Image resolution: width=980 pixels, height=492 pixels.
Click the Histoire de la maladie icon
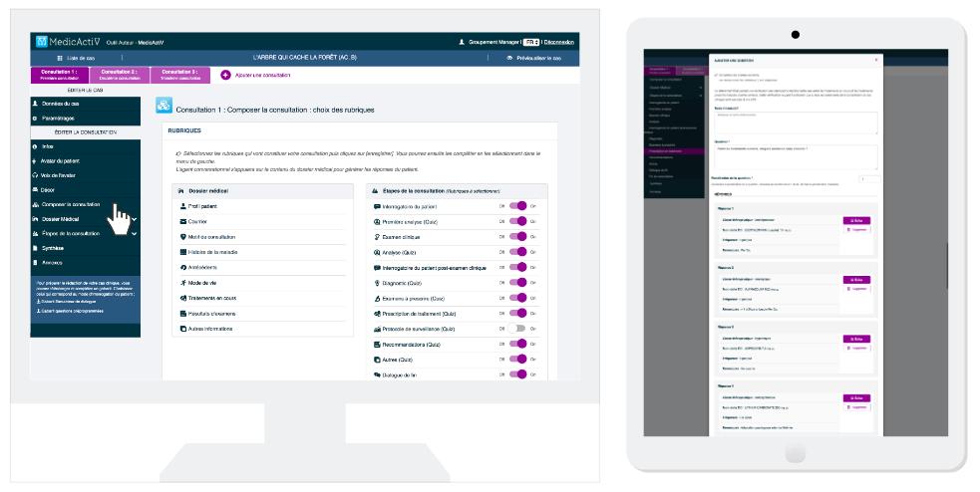pyautogui.click(x=183, y=252)
